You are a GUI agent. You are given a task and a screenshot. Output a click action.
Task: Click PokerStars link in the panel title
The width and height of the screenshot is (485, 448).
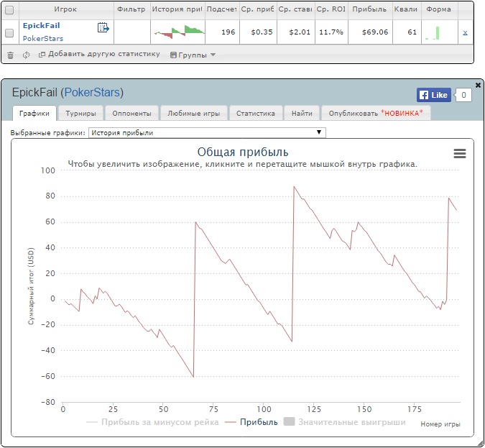(92, 92)
